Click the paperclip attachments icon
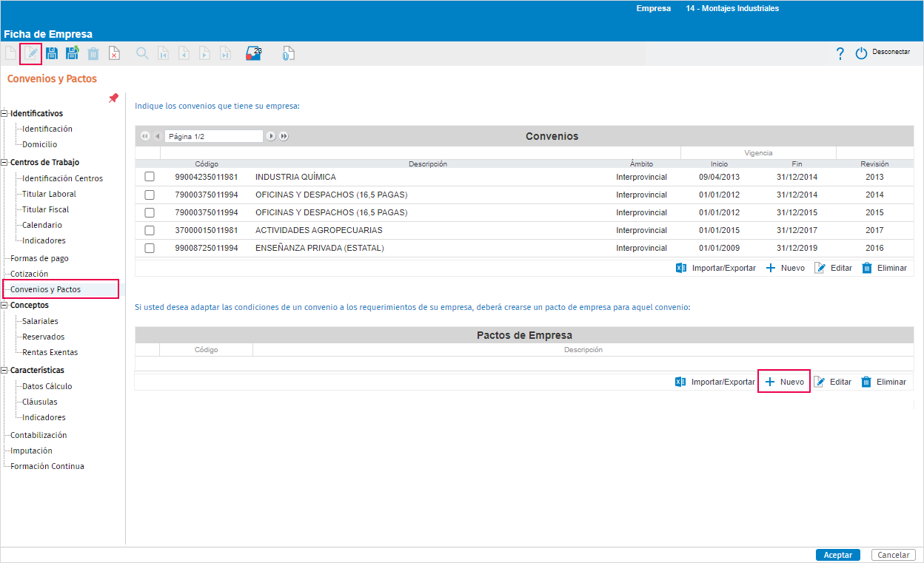This screenshot has height=563, width=924. [x=289, y=53]
